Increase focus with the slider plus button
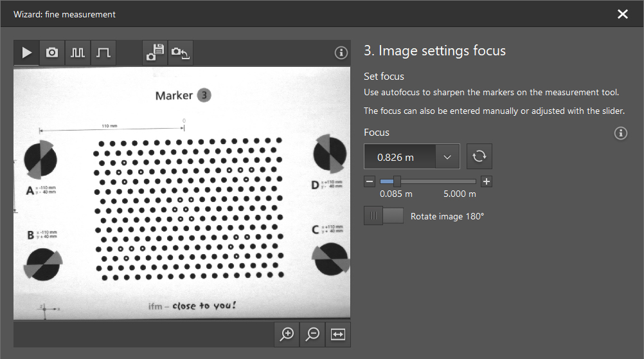 click(x=487, y=181)
